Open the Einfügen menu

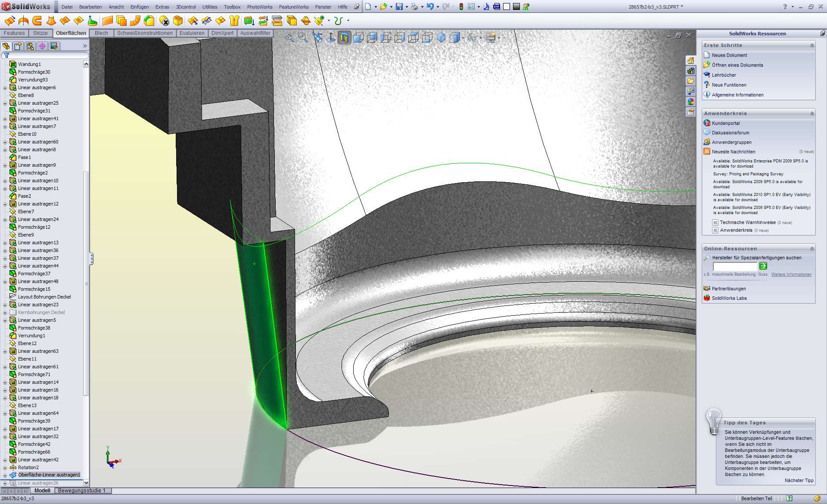pos(139,7)
